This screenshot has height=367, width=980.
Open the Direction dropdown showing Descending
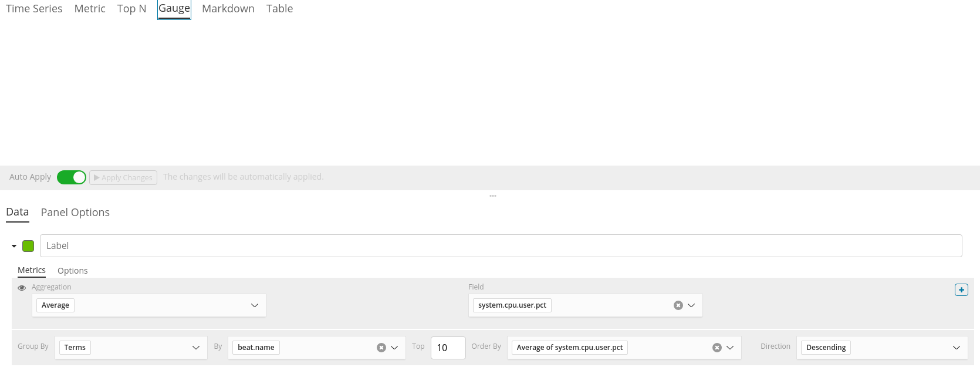883,348
